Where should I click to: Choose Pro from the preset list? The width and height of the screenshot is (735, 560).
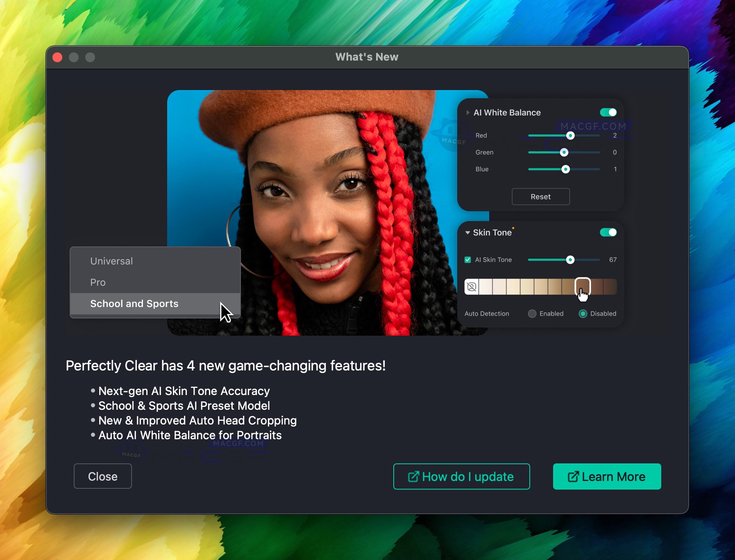click(x=98, y=282)
